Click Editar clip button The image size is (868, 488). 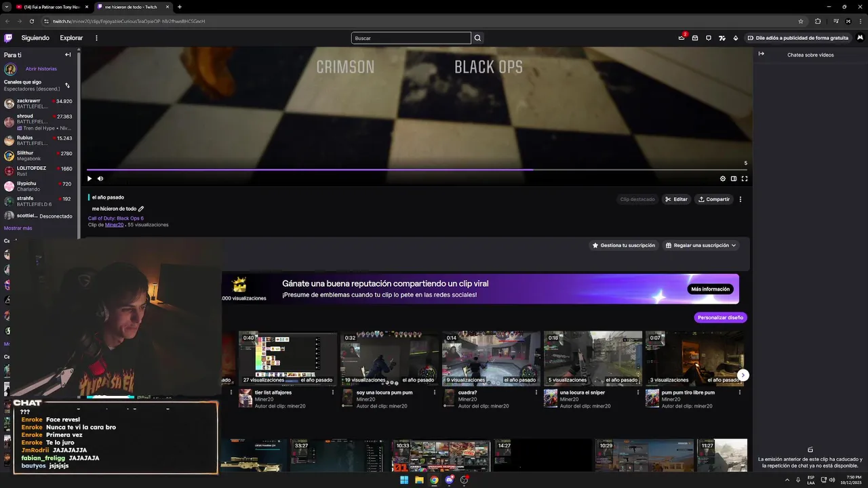tap(676, 199)
